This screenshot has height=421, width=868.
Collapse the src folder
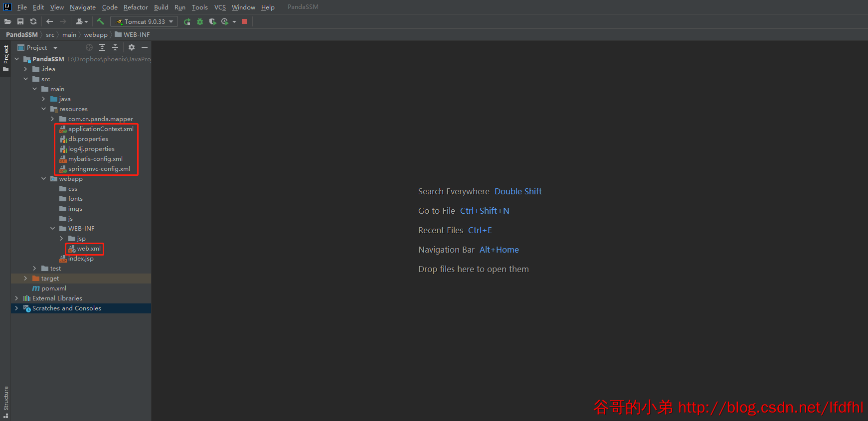click(x=26, y=79)
